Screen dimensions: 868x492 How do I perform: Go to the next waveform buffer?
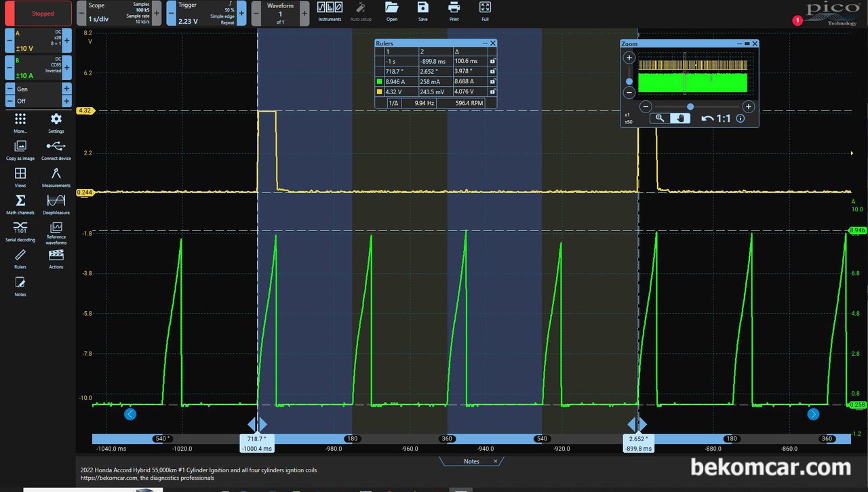coord(304,13)
